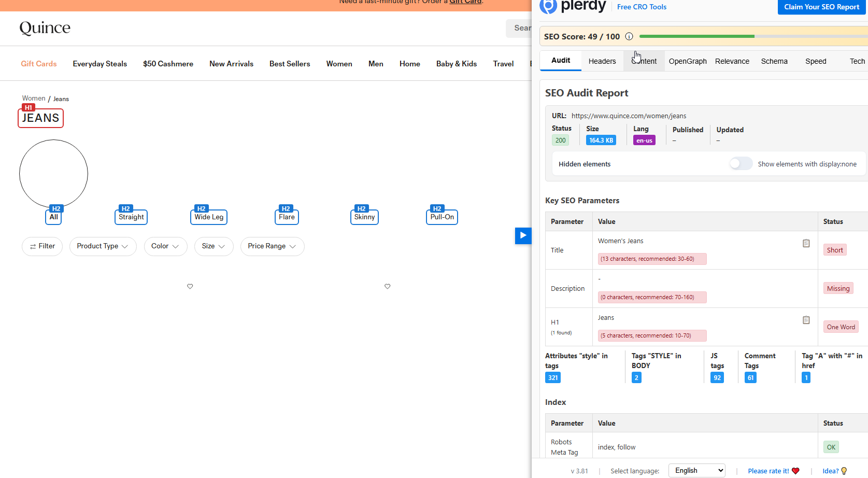Open Everyday Steals menu item
Viewport: 868px width, 478px height.
100,64
